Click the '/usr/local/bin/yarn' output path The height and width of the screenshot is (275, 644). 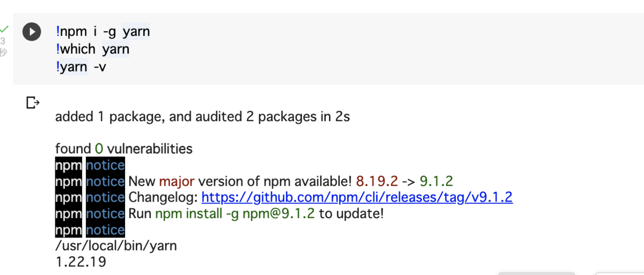coord(116,246)
